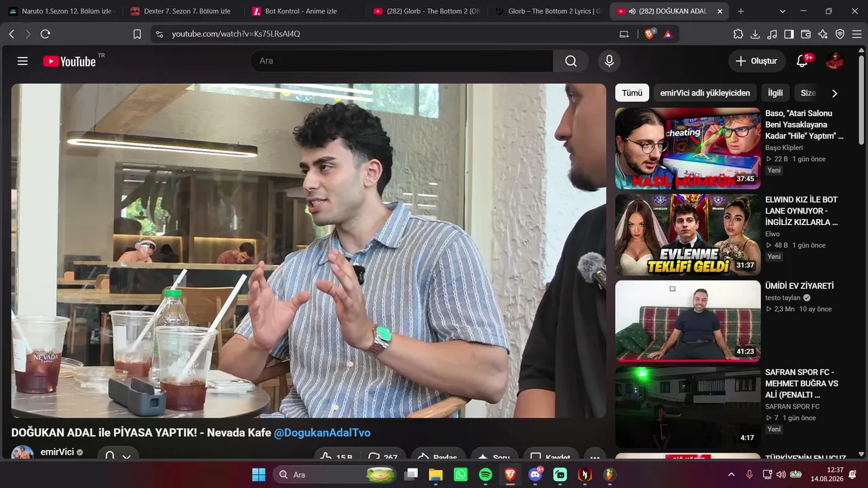Open the @DogukanAdalTvo channel mention
Viewport: 868px width, 488px height.
(322, 432)
